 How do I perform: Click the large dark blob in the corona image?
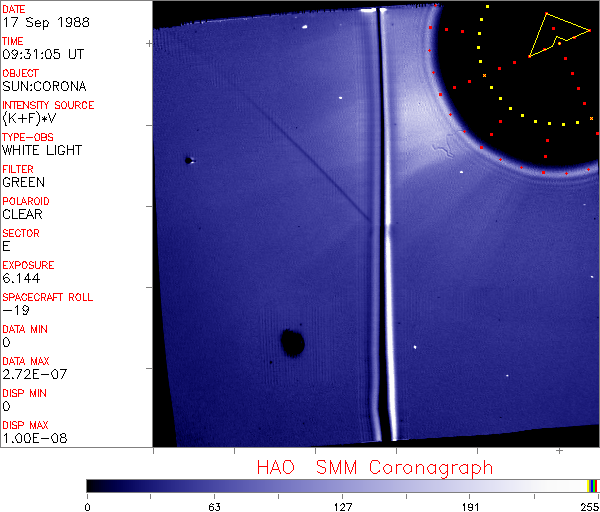(292, 344)
